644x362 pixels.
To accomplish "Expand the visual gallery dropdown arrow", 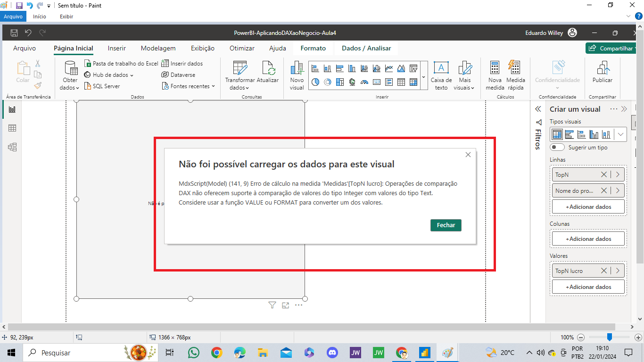I will (423, 75).
